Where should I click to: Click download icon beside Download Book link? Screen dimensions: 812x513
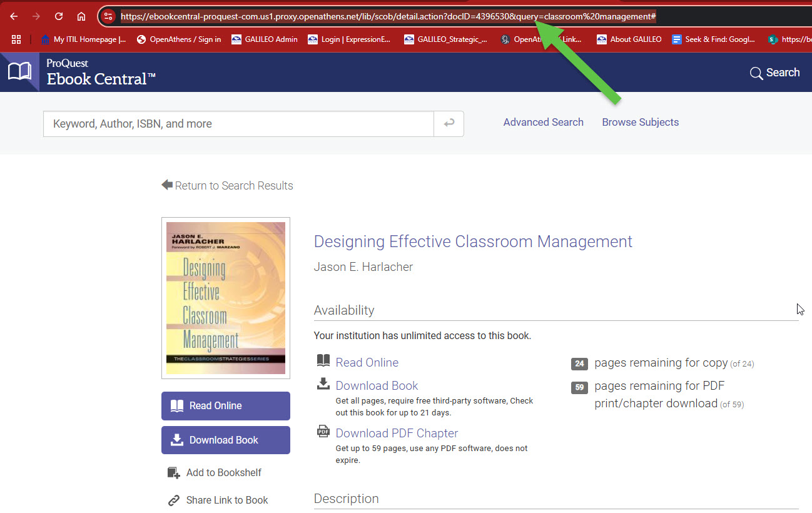tap(323, 383)
